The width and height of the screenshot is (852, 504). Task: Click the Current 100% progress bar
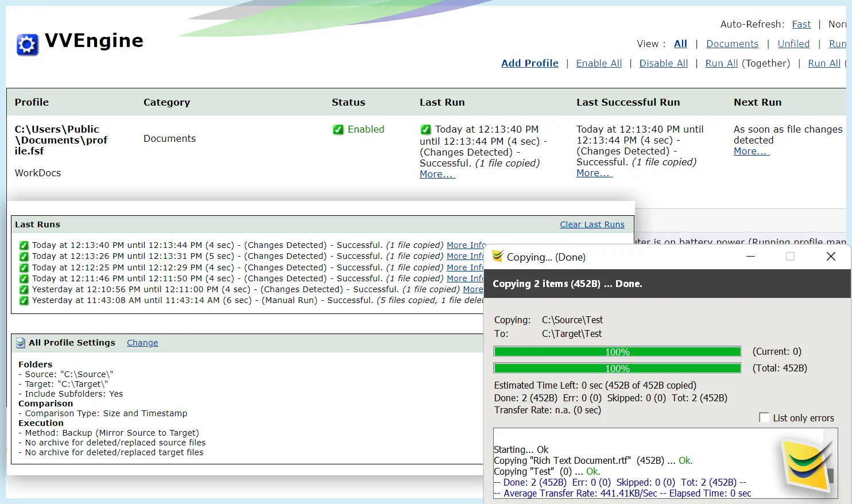(617, 352)
